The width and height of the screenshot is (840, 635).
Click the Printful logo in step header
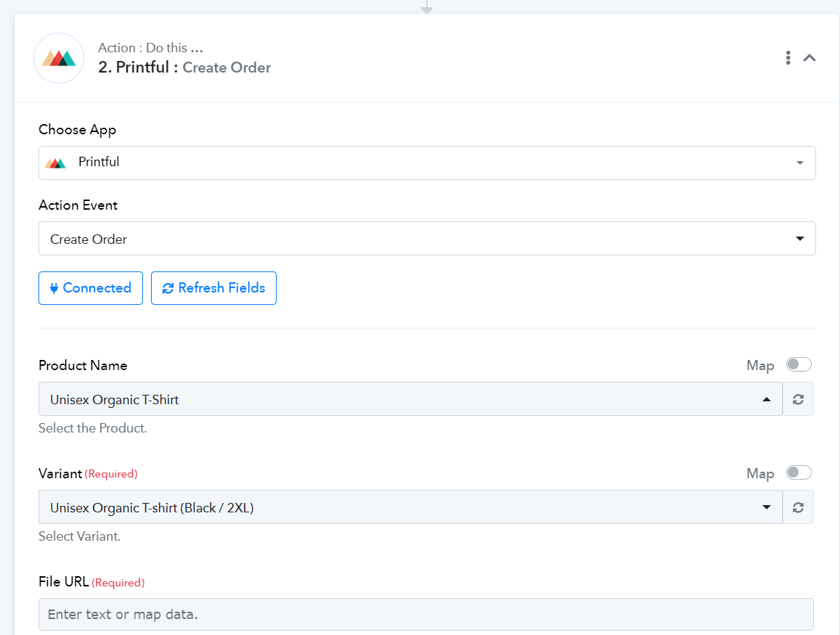tap(59, 58)
